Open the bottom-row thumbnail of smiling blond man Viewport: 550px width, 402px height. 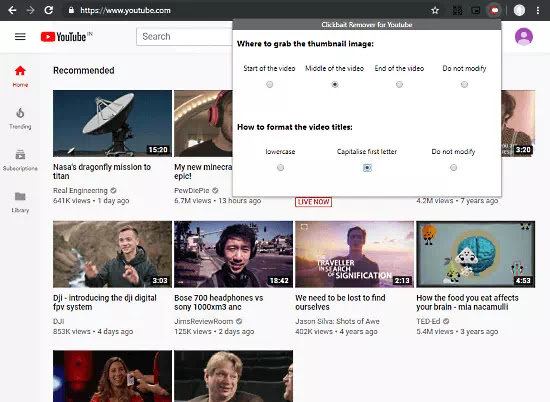coord(233,376)
